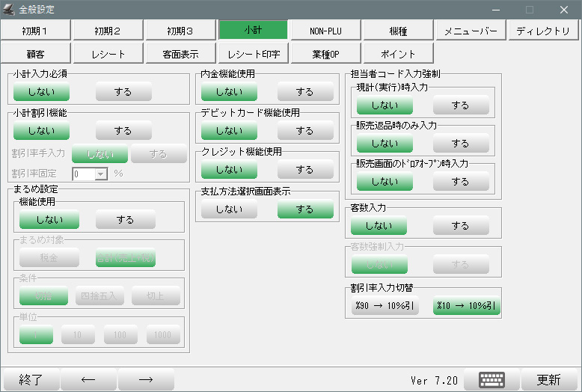
Task: Set 内金機能使用 to する
Action: click(304, 91)
